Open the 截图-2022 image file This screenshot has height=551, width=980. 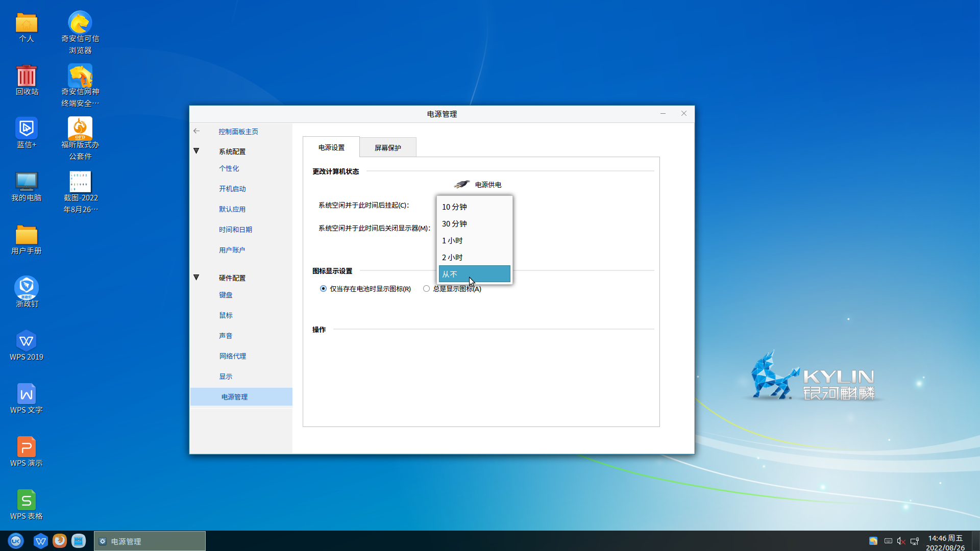(x=80, y=182)
